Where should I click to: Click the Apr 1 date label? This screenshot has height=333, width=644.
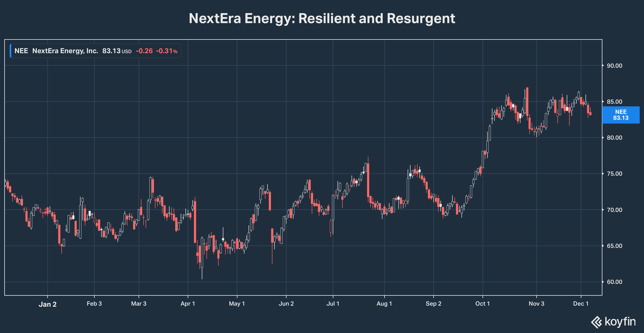tap(188, 304)
